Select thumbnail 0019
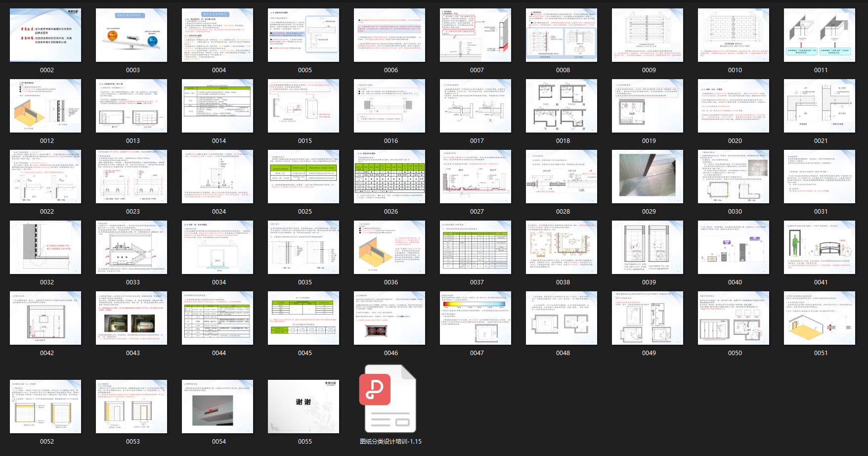The height and width of the screenshot is (456, 868). pos(648,106)
